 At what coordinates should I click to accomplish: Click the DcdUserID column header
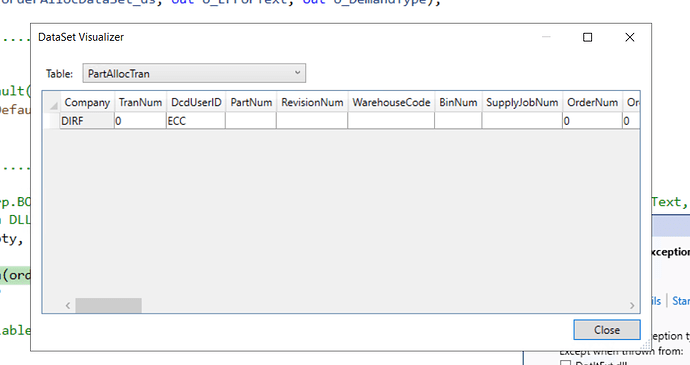coord(196,102)
